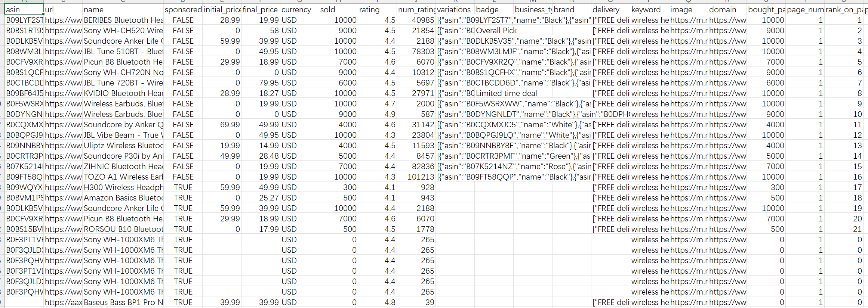Screen dimensions: 868x308
Task: Click the JBL Tune 510BT name cell
Action: click(x=123, y=51)
